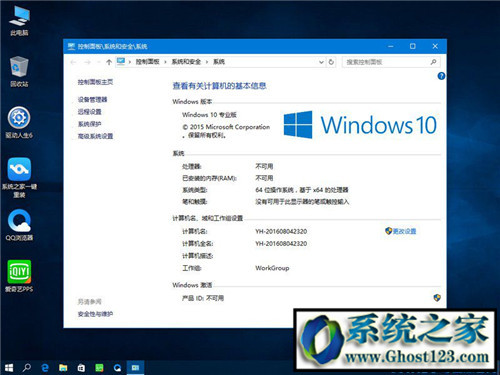The width and height of the screenshot is (500, 375).
Task: Open the blue gear driver tool icon
Action: click(19, 122)
